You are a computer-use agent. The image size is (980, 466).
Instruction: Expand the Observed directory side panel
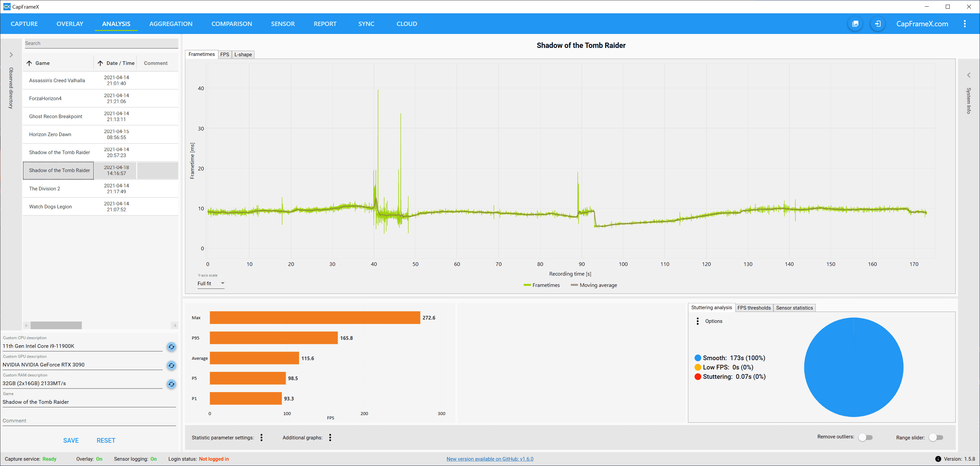coord(11,55)
